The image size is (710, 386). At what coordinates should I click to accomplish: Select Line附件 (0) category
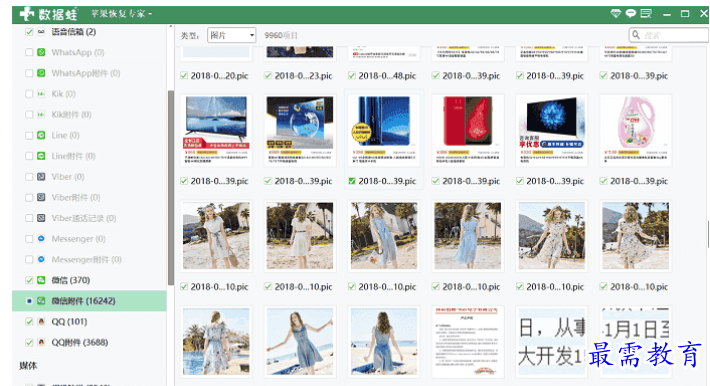coord(73,156)
